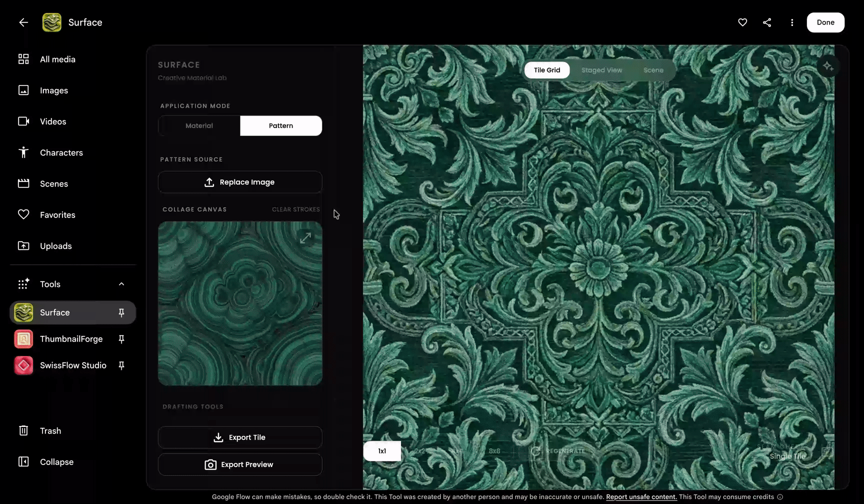This screenshot has height=504, width=864.
Task: Collapse the Tools section chevron
Action: pos(121,284)
